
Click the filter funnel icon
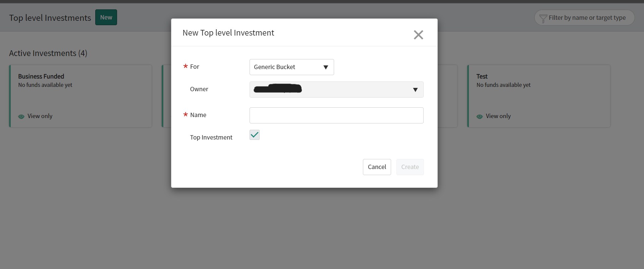pyautogui.click(x=543, y=18)
